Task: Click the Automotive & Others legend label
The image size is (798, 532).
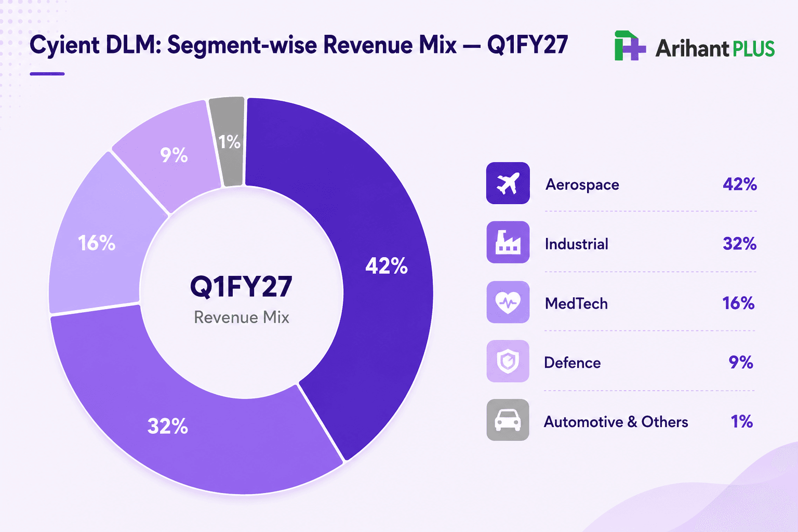Action: coord(616,422)
